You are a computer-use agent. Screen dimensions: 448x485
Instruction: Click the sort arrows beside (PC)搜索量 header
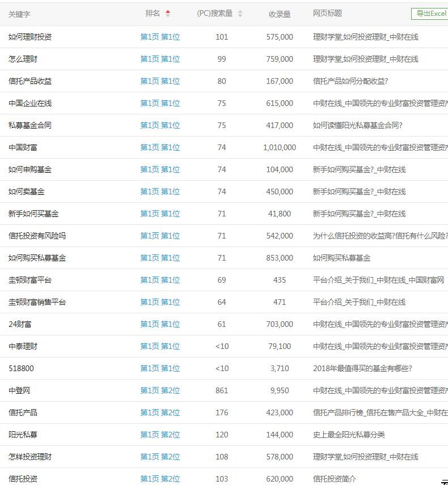tap(240, 14)
